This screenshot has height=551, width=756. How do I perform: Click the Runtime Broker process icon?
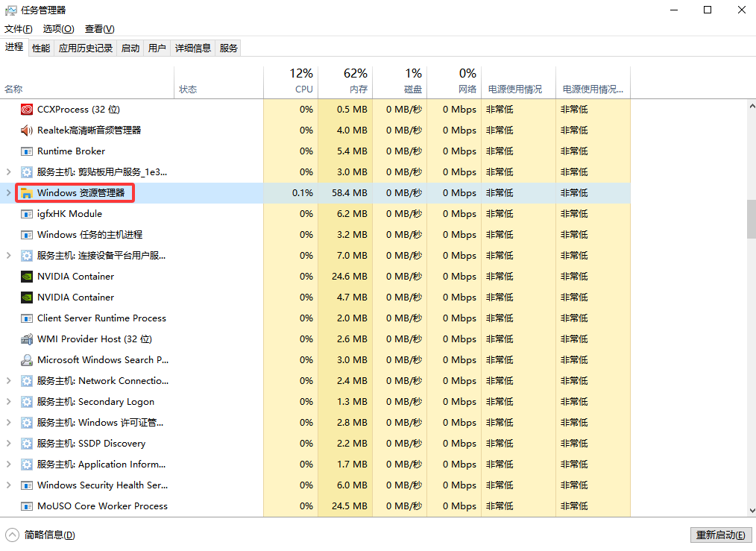[x=27, y=151]
